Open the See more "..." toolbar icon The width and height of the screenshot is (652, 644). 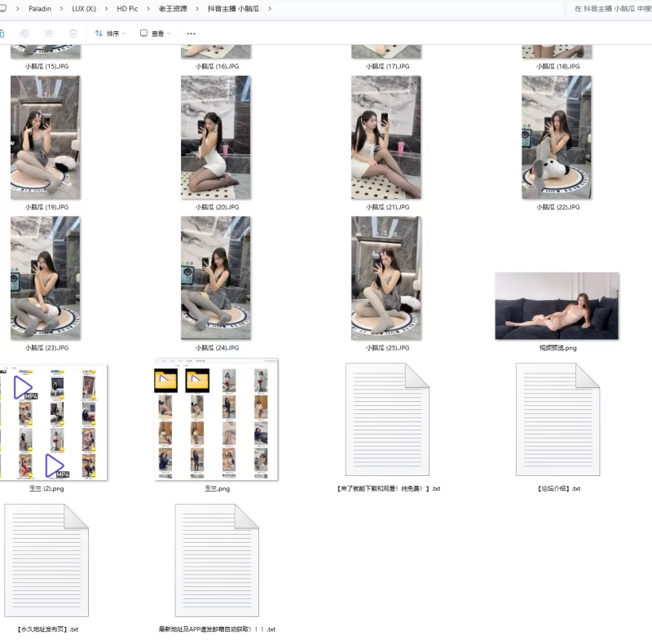click(x=190, y=33)
